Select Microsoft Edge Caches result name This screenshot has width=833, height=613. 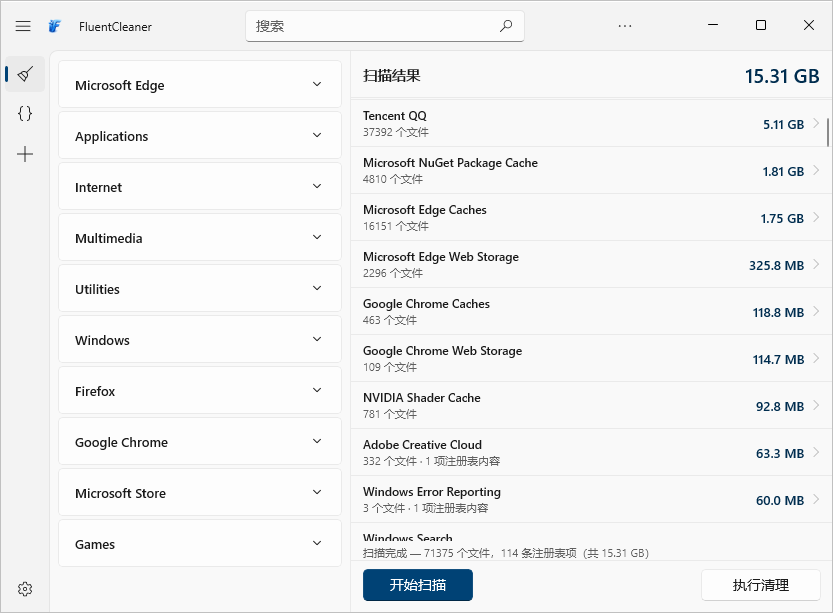[x=424, y=210]
